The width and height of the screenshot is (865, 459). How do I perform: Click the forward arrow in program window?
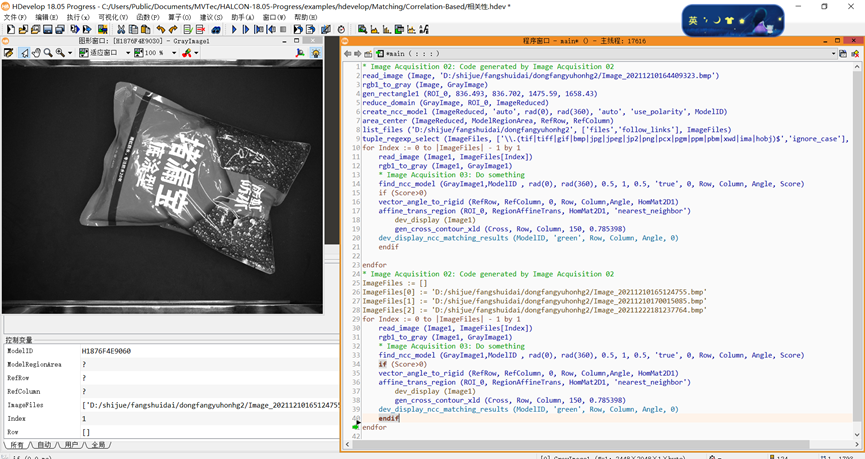click(x=357, y=54)
